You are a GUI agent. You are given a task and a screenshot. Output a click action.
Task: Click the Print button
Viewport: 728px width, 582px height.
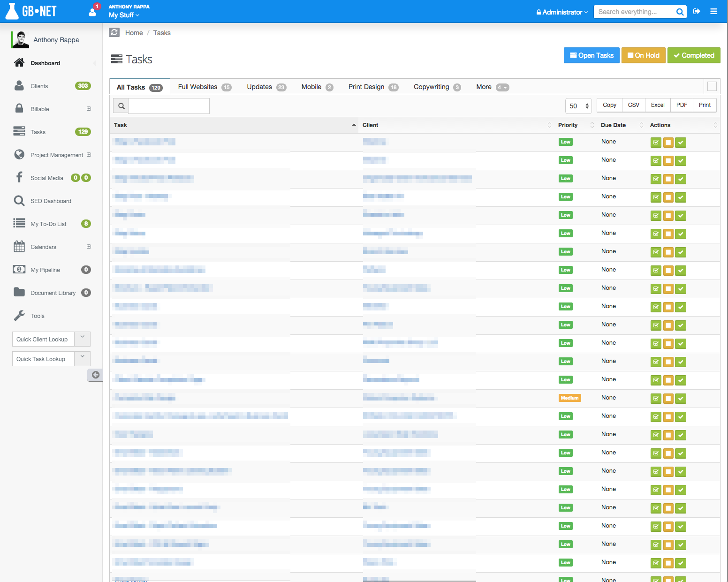[705, 105]
